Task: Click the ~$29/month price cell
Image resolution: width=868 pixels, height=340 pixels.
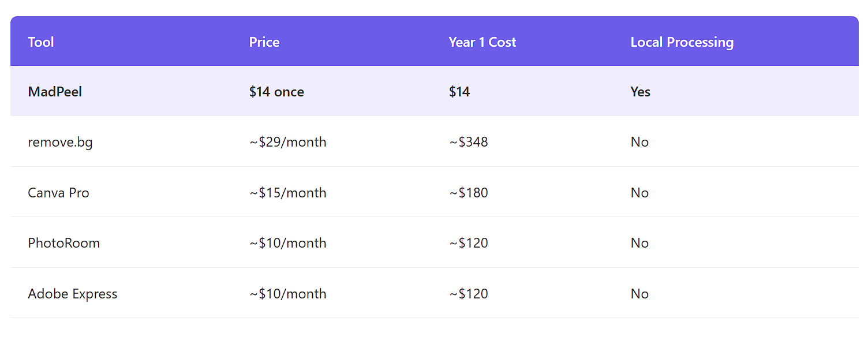Action: [x=287, y=142]
